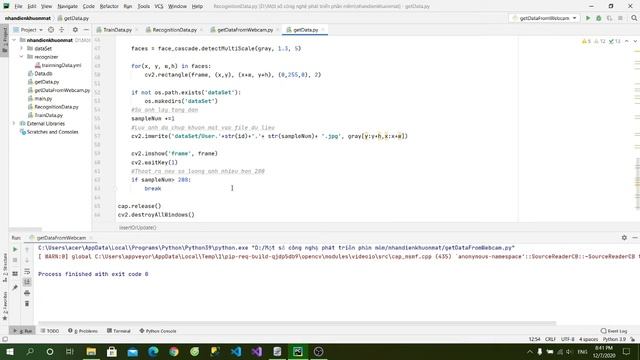Viewport: 640px width, 360px height.
Task: Select Data.db in the project tree
Action: click(43, 73)
